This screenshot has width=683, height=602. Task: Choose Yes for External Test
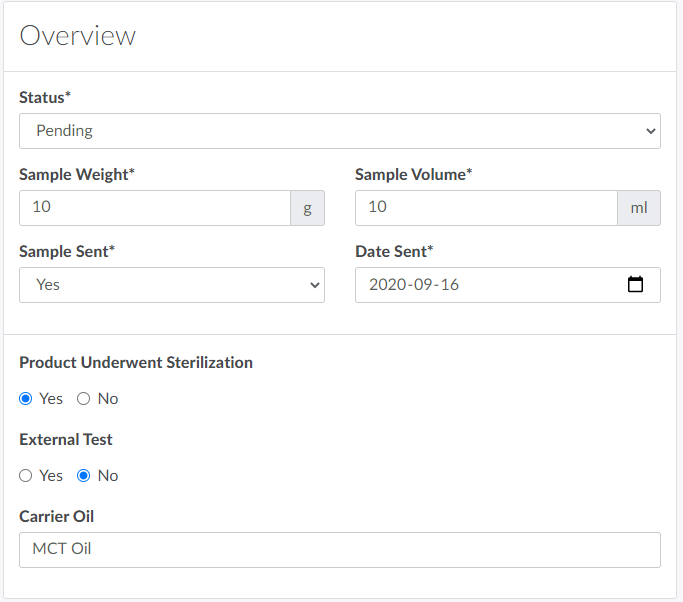tap(26, 476)
